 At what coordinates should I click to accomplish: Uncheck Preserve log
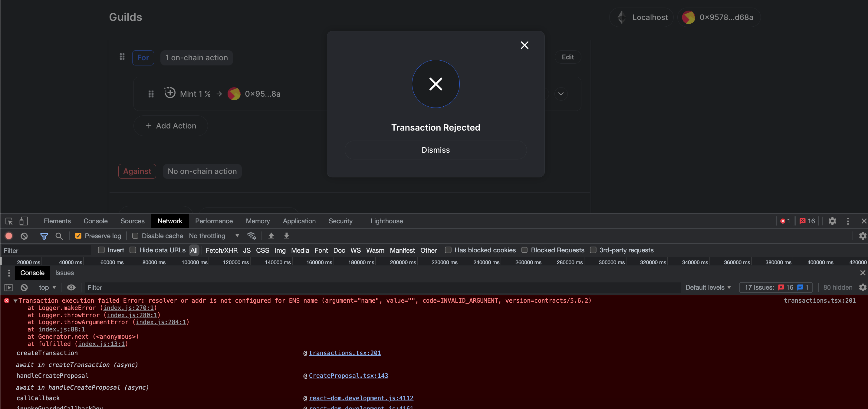click(78, 236)
